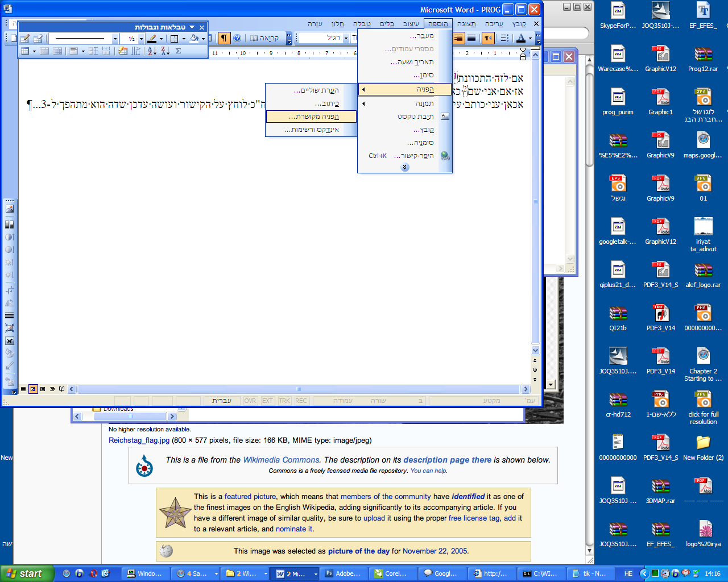The width and height of the screenshot is (728, 582).
Task: Open the cell alignment dropdown arrow
Action: point(83,51)
